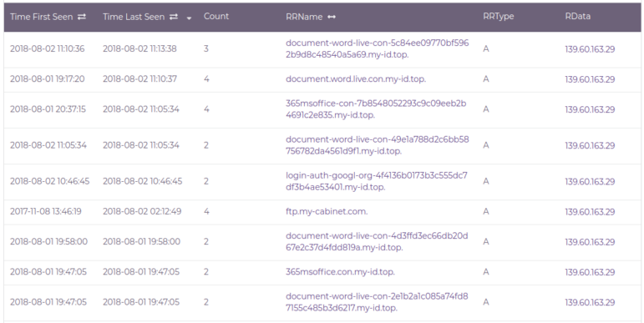The width and height of the screenshot is (644, 323).
Task: Open document-word-live-con-2e1b2a1c085a74fd8 domain link
Action: point(377,302)
